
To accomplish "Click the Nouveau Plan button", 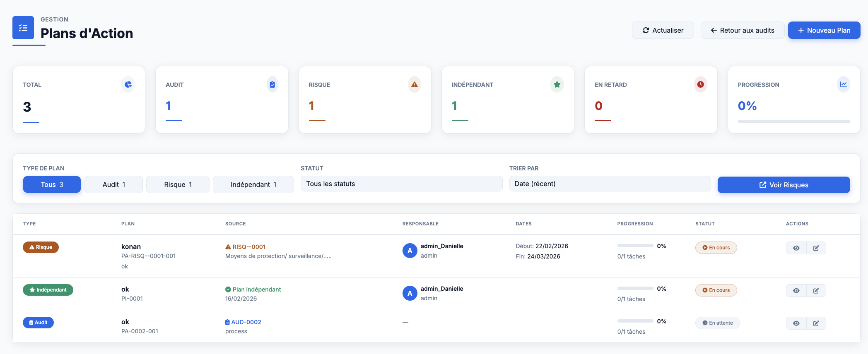I will (x=824, y=30).
